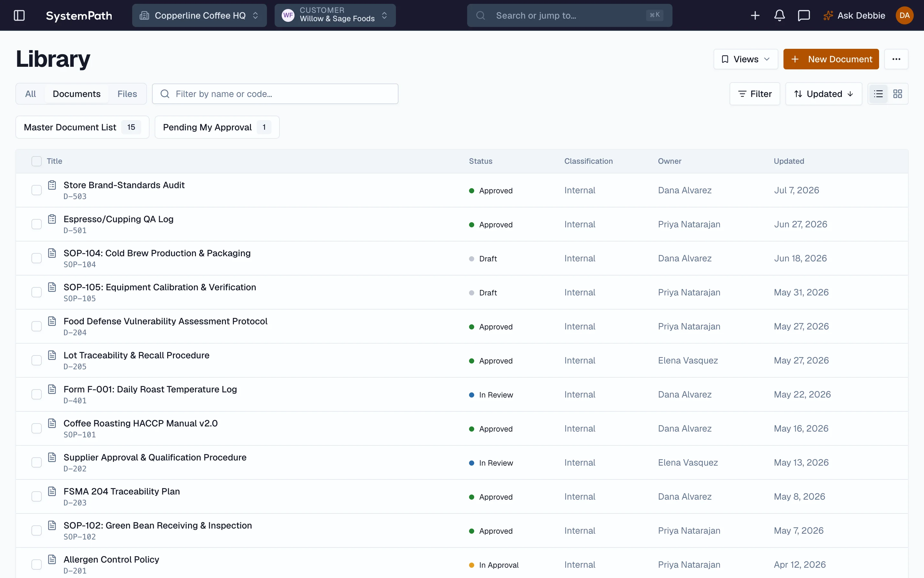
Task: Click the Owner column header
Action: (669, 161)
